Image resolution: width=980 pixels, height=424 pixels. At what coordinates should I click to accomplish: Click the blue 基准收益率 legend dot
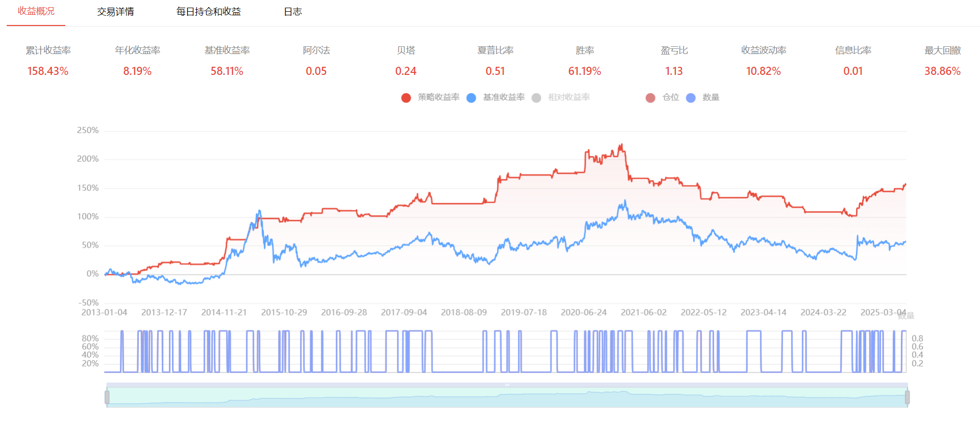(471, 98)
